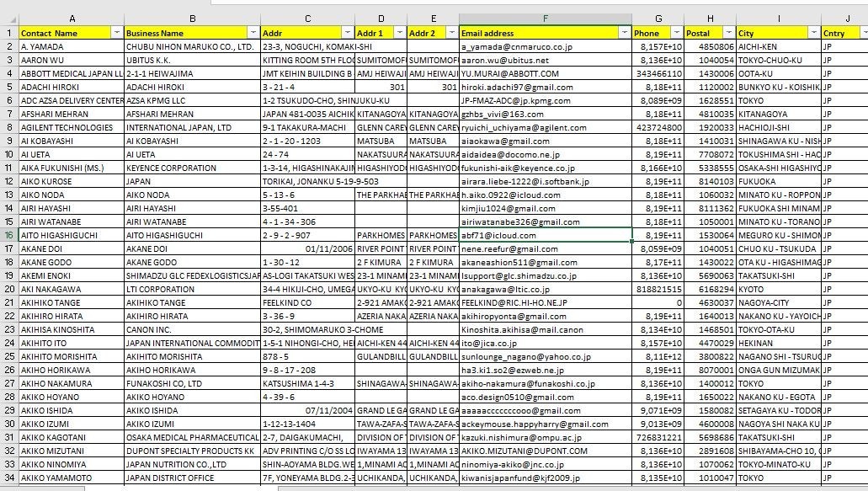The height and width of the screenshot is (491, 868).
Task: Click the CHUBU NIHON MARUKO CO., LTD. cell
Action: coord(192,46)
